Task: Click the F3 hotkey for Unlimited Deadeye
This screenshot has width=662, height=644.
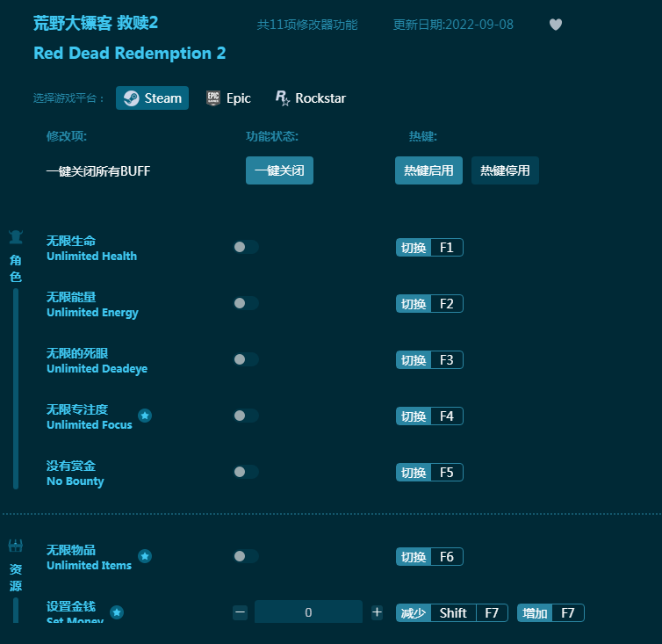Action: (429, 359)
